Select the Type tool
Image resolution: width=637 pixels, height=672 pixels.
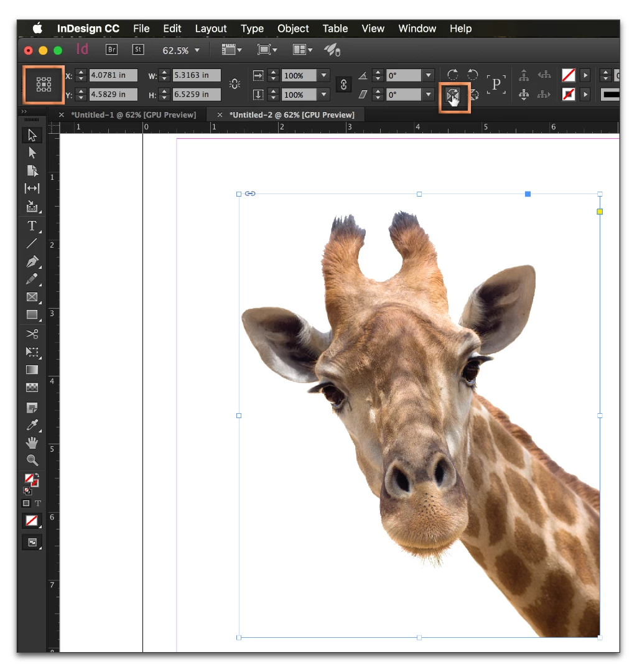[x=32, y=226]
